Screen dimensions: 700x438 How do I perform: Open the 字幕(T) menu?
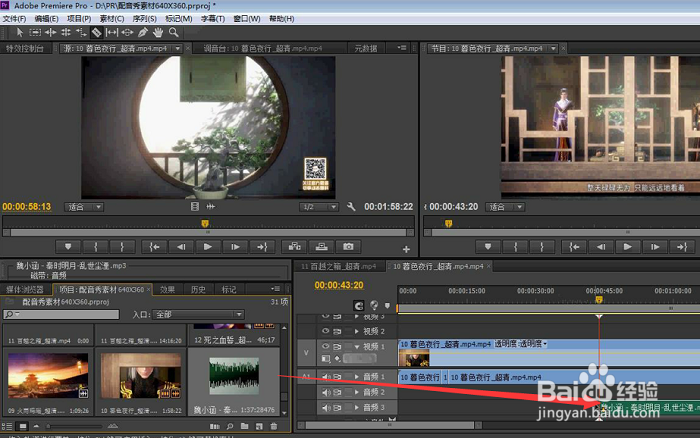coord(213,19)
